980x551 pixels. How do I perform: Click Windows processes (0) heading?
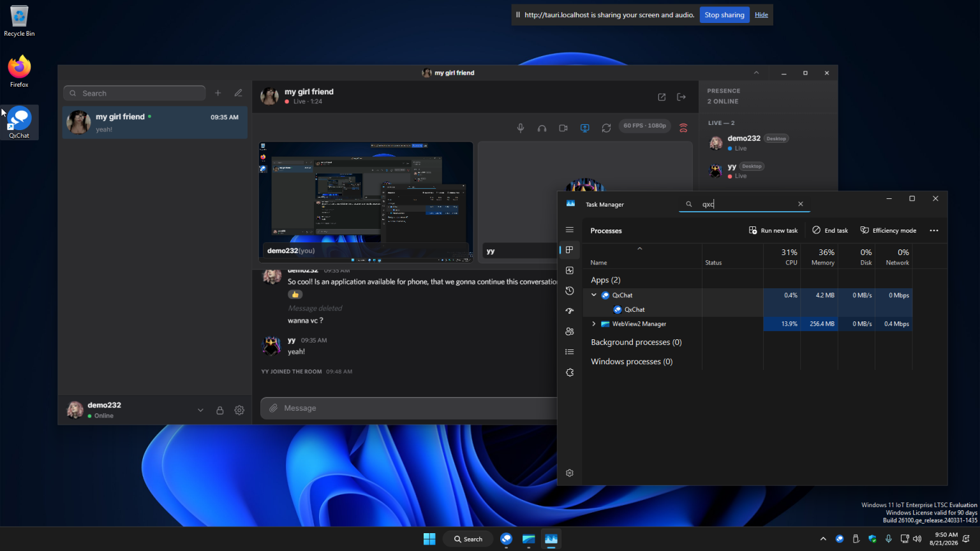(x=632, y=362)
